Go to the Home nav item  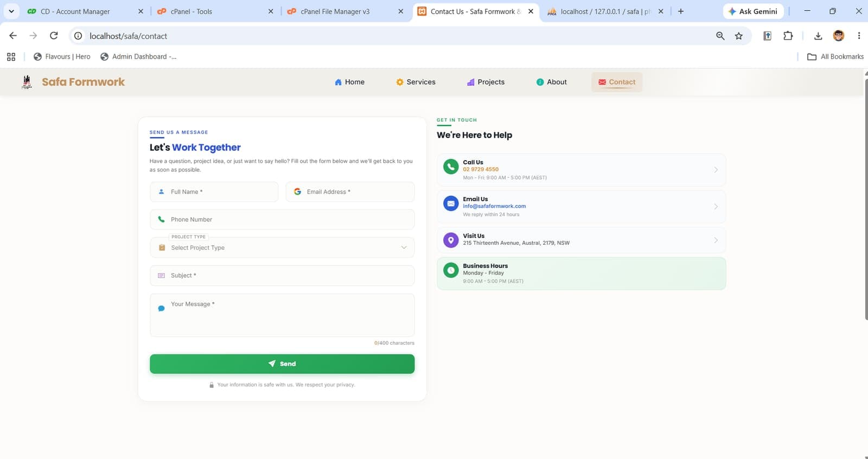click(x=349, y=82)
